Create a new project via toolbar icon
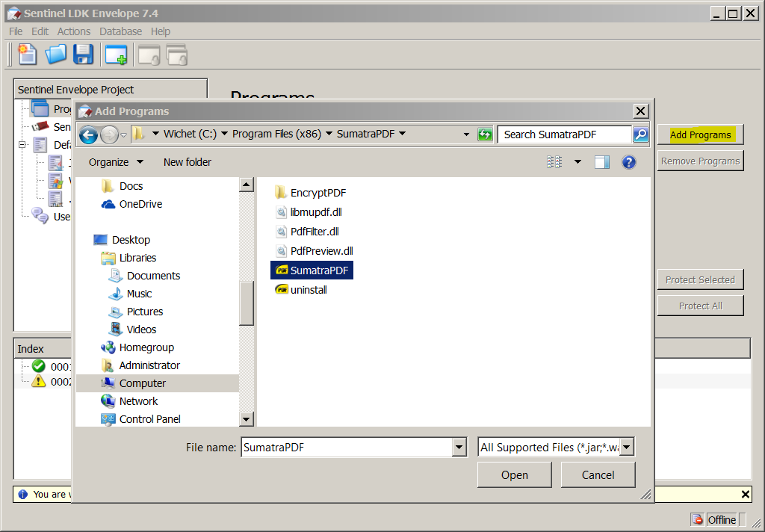The width and height of the screenshot is (765, 532). pos(26,54)
